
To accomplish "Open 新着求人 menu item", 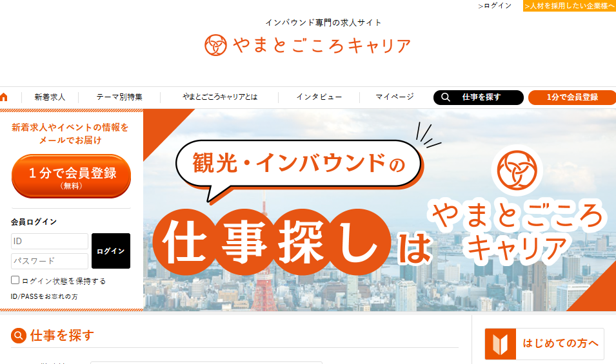I will pyautogui.click(x=50, y=97).
